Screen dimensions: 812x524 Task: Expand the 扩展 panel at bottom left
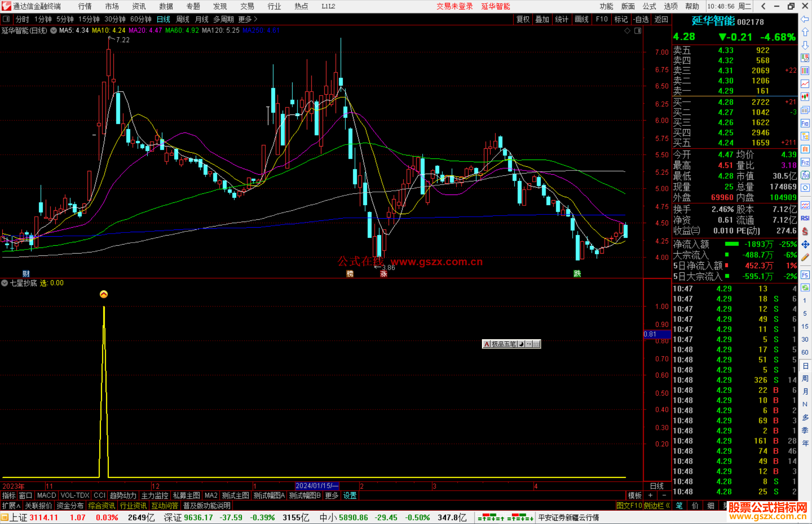click(11, 506)
